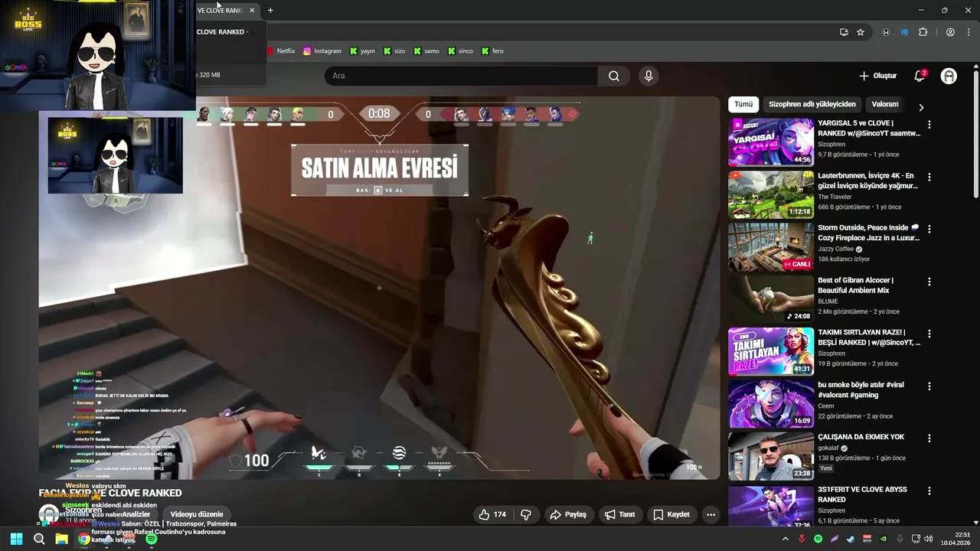Open File Explorer from taskbar

click(x=61, y=539)
